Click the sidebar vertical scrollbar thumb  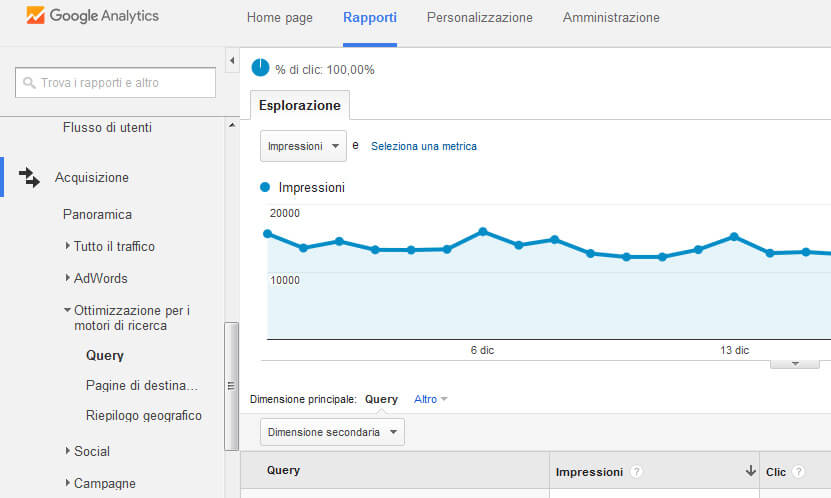(x=231, y=386)
